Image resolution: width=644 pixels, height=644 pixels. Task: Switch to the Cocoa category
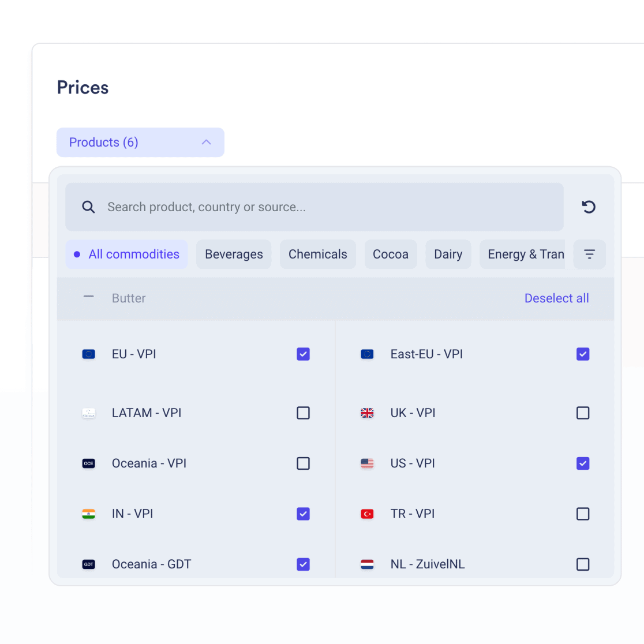point(391,254)
